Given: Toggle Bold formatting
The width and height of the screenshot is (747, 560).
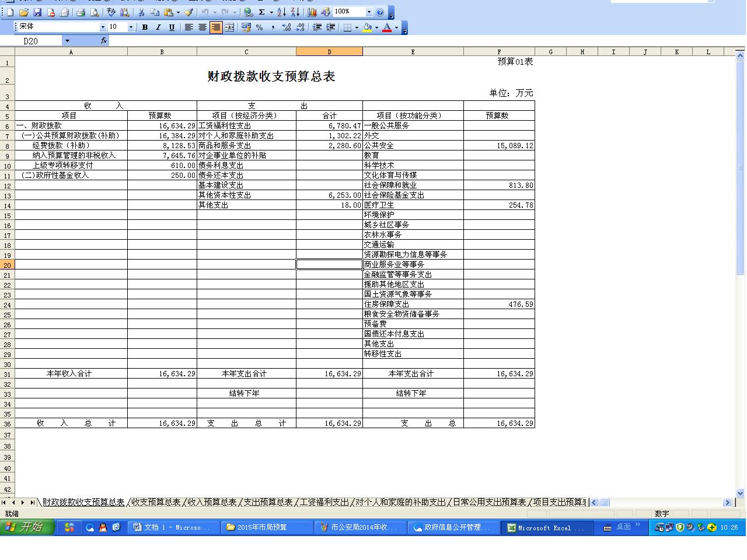Looking at the screenshot, I should point(145,27).
